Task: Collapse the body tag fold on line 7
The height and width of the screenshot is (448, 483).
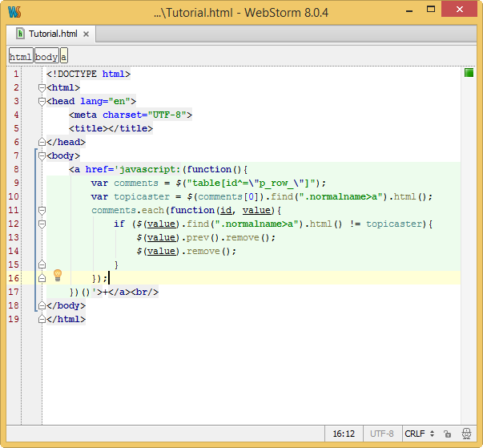Action: point(42,156)
